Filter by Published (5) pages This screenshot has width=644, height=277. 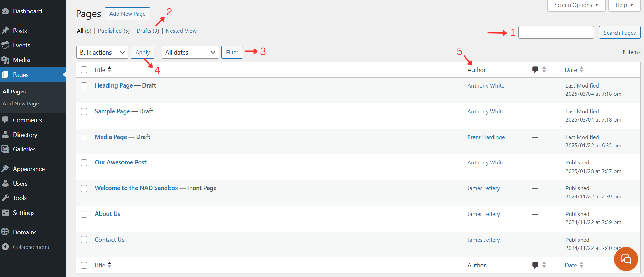(x=114, y=31)
